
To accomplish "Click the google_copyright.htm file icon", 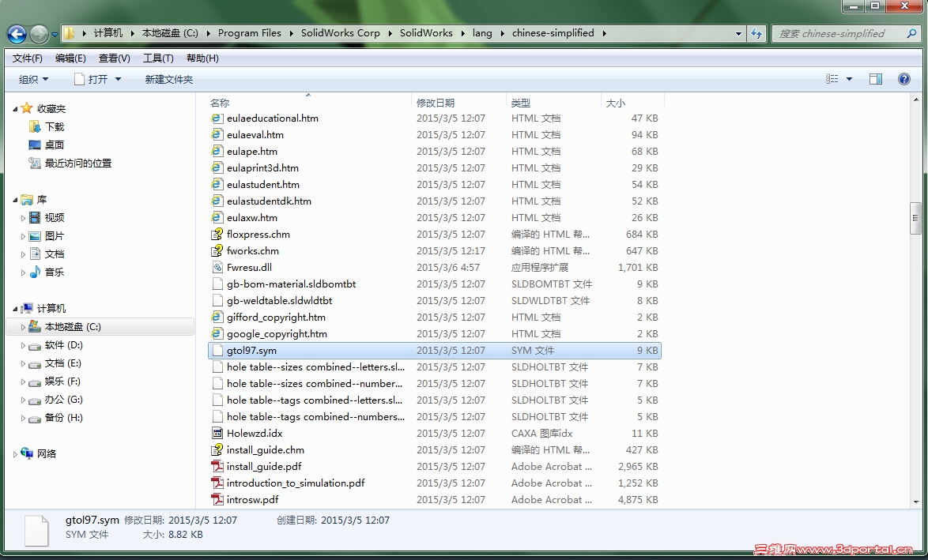I will pyautogui.click(x=217, y=333).
